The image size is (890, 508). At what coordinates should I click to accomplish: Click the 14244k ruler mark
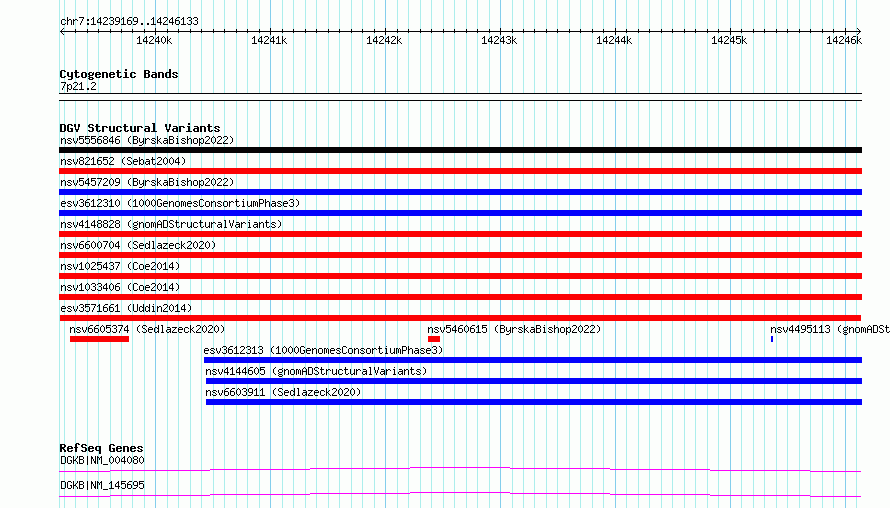(x=614, y=40)
